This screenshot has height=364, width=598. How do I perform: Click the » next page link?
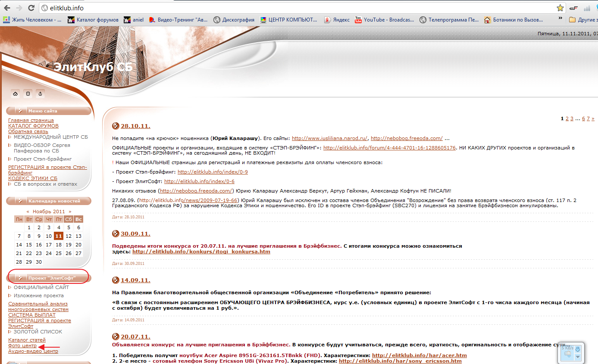[x=593, y=118]
